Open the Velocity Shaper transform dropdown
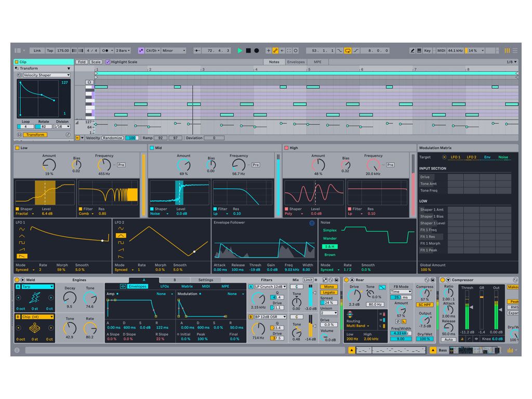This screenshot has height=399, width=532. click(x=46, y=75)
